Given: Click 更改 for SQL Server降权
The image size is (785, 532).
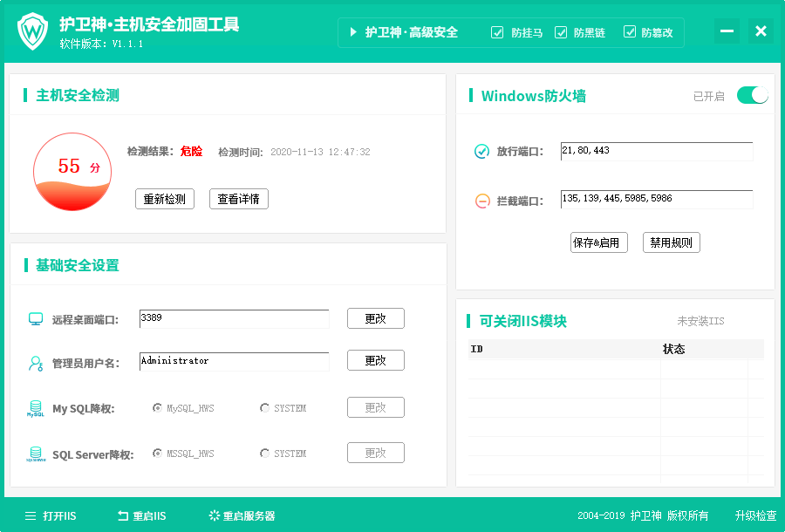Looking at the screenshot, I should [x=375, y=453].
